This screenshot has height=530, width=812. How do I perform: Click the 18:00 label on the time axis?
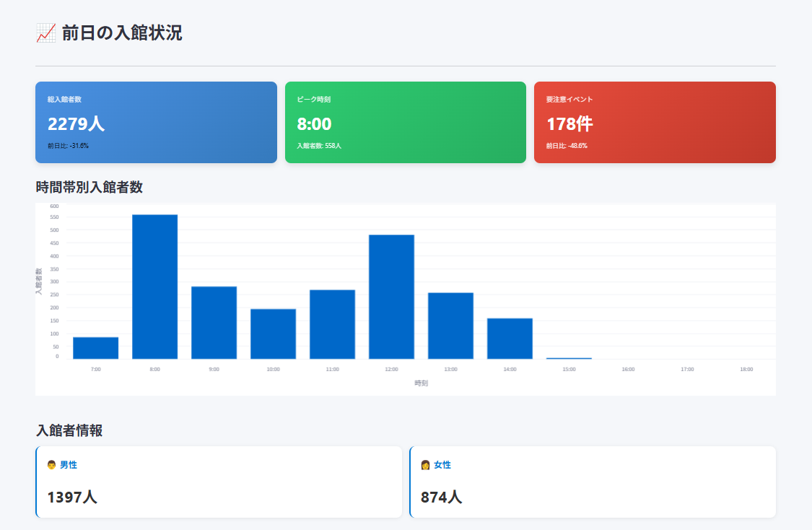(746, 369)
